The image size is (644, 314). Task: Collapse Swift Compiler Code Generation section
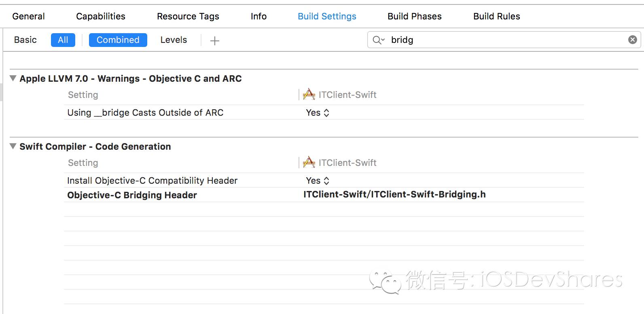[x=13, y=146]
